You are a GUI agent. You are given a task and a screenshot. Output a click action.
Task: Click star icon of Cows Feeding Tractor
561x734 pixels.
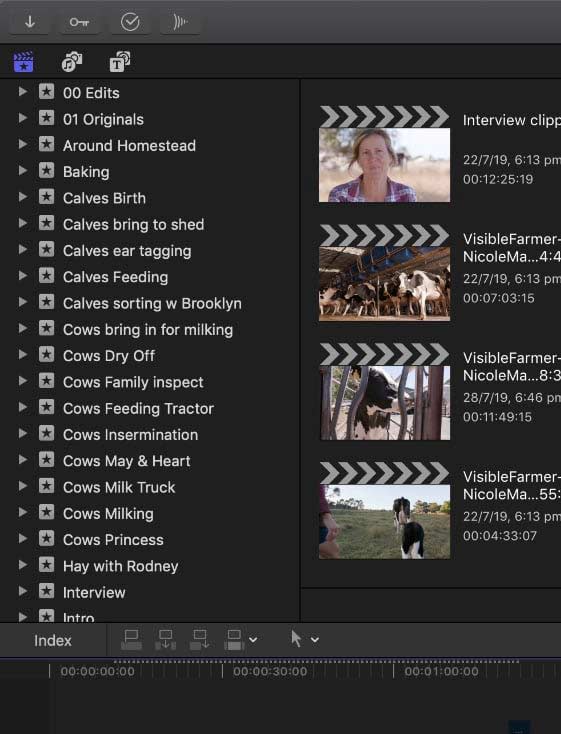[46, 407]
